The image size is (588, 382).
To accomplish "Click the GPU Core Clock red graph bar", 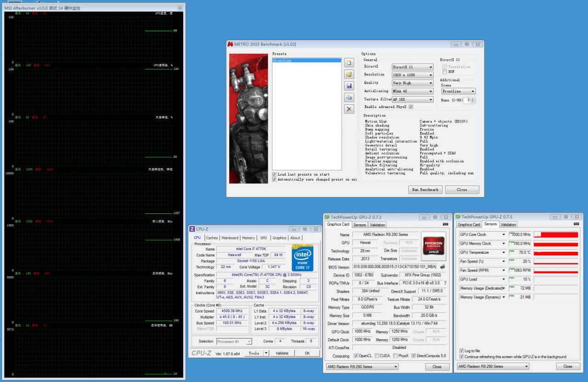I will [556, 234].
